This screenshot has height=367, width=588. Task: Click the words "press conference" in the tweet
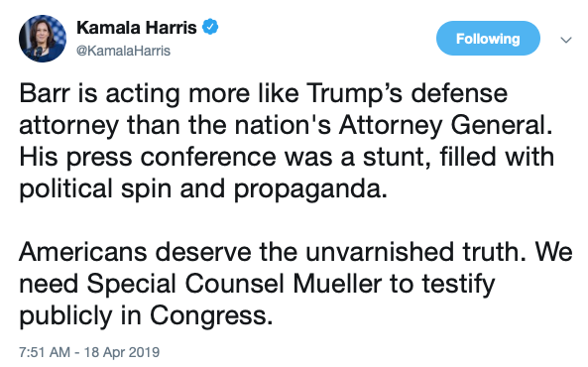tap(171, 158)
